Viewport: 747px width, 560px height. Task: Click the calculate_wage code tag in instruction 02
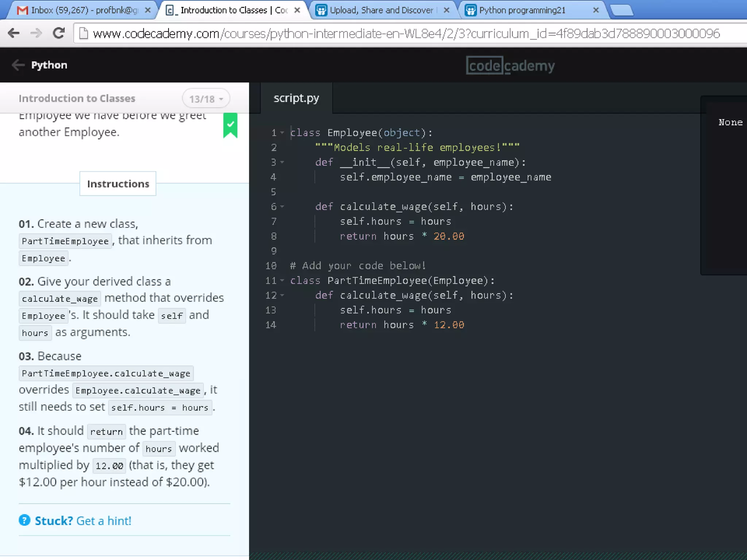click(x=60, y=299)
